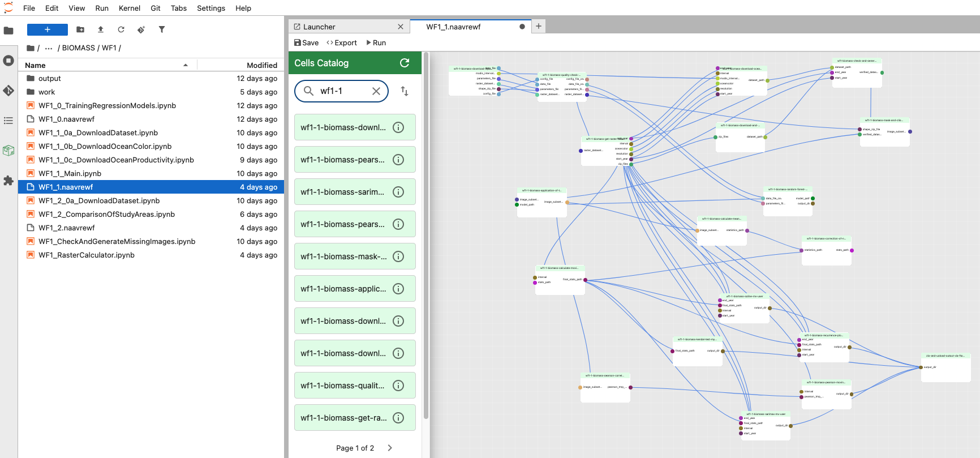Viewport: 980px width, 458px height.
Task: Show info for wf1-1-biomass-sarim cell
Action: (398, 192)
